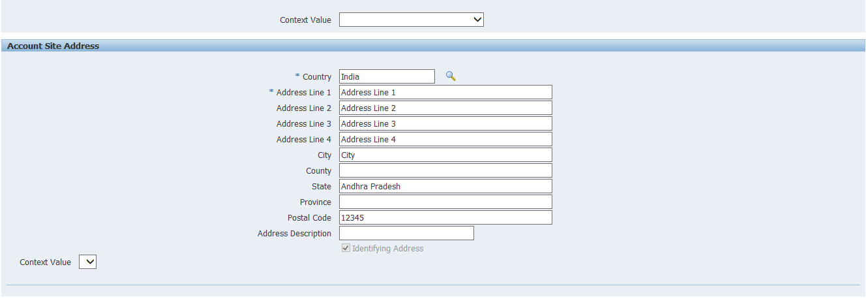Click the Account Site Address section header
The height and width of the screenshot is (299, 868).
pyautogui.click(x=53, y=46)
